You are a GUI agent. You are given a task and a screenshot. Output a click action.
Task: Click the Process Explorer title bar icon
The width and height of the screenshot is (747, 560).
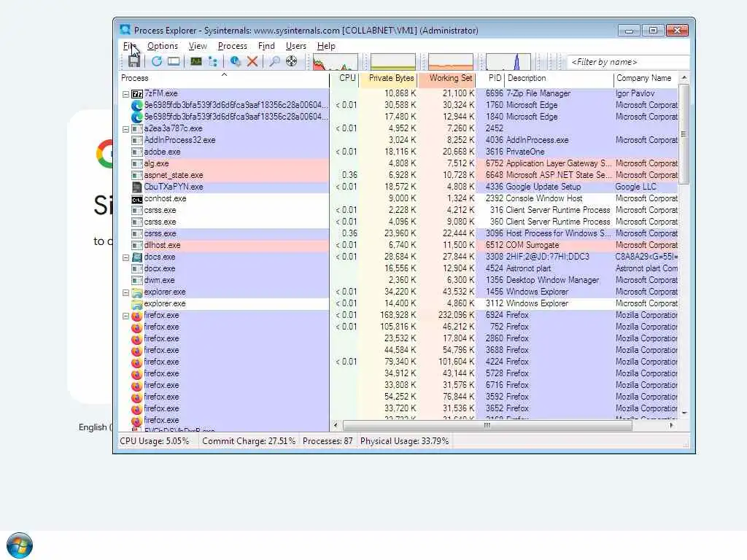point(125,29)
